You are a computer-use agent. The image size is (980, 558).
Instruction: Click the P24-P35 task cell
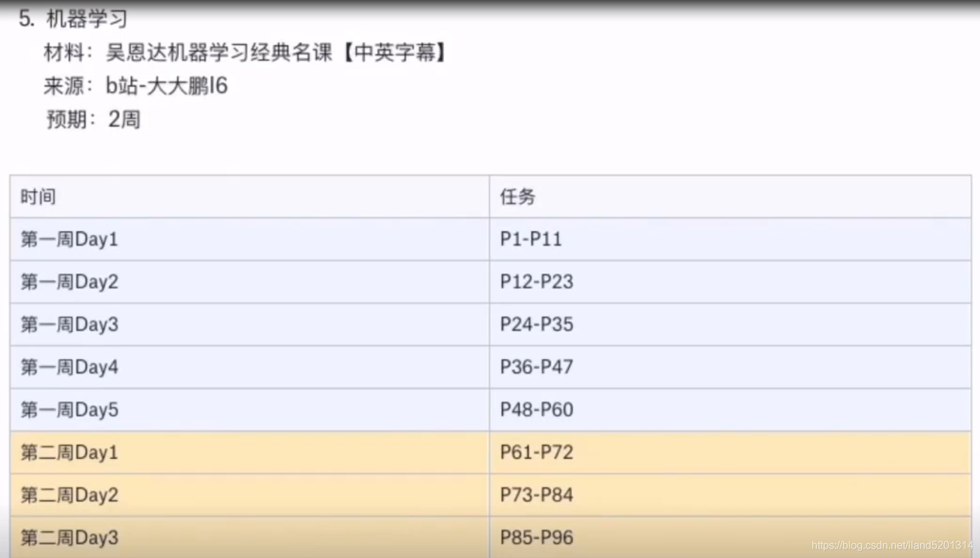[x=731, y=325]
